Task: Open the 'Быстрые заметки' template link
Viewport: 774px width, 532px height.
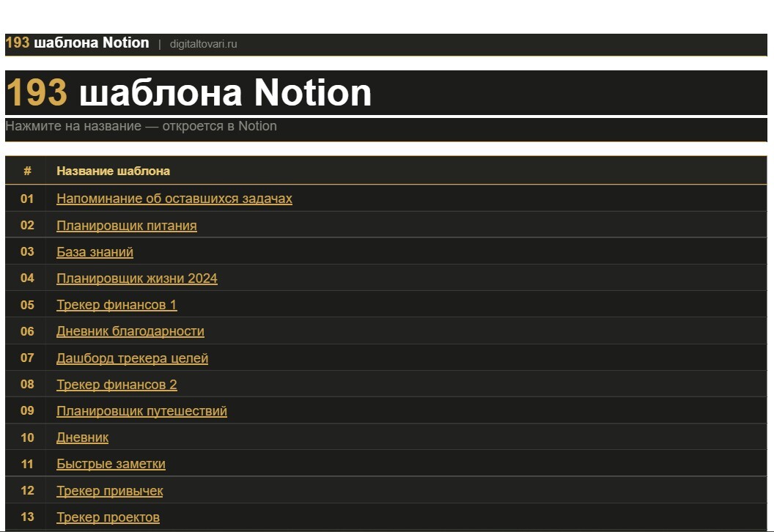Action: pyautogui.click(x=111, y=464)
